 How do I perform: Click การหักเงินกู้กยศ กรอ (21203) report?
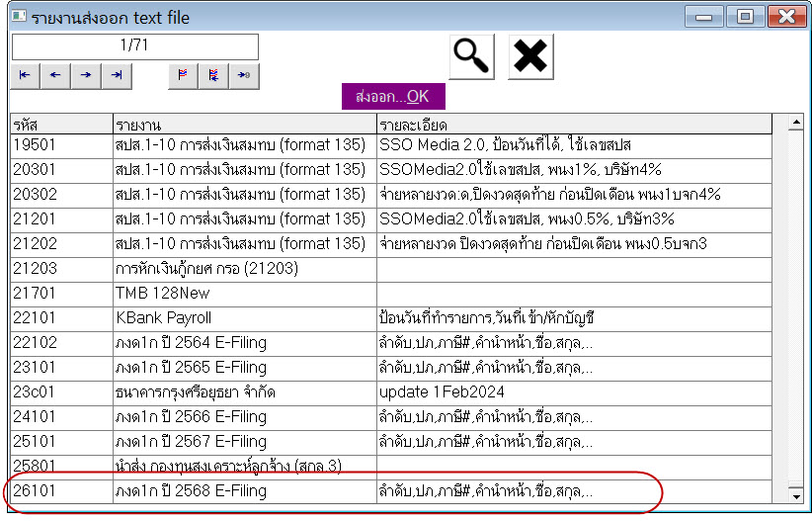click(206, 269)
